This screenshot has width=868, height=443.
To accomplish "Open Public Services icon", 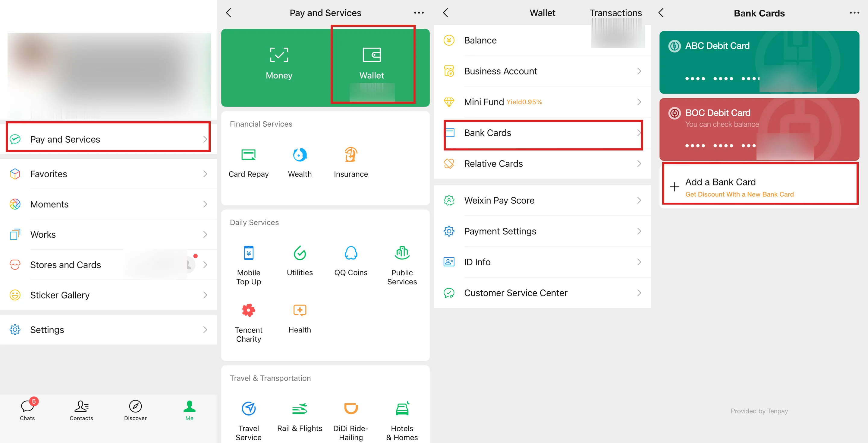I will coord(402,253).
